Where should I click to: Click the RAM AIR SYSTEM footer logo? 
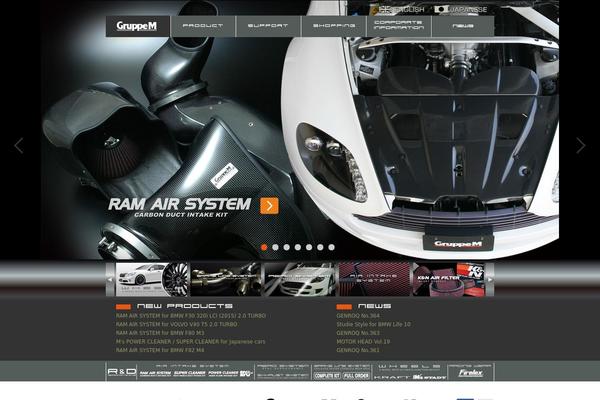click(155, 373)
